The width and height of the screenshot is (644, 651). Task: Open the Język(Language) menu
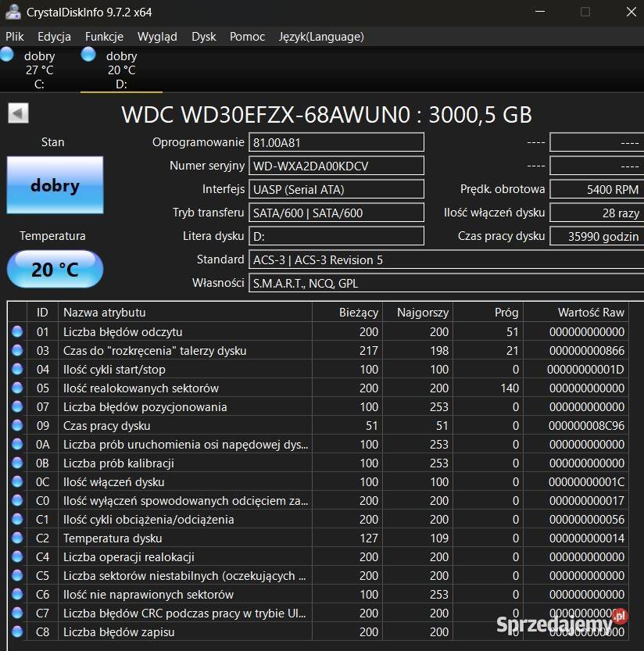321,37
